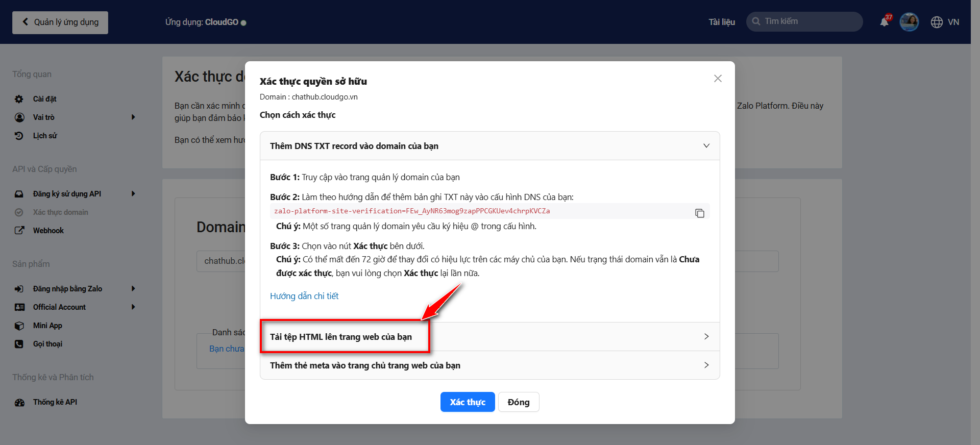This screenshot has height=445, width=980.
Task: Click the Xác thực button
Action: click(x=468, y=402)
